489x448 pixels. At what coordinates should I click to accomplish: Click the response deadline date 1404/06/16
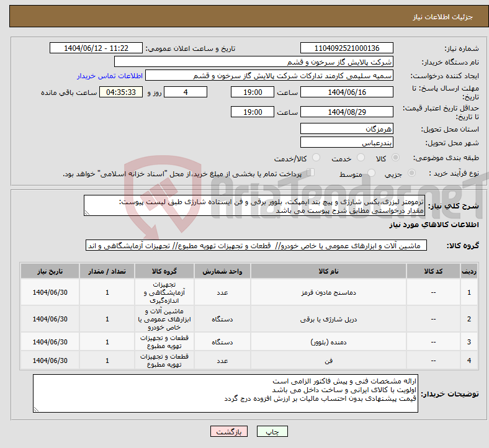[346, 92]
